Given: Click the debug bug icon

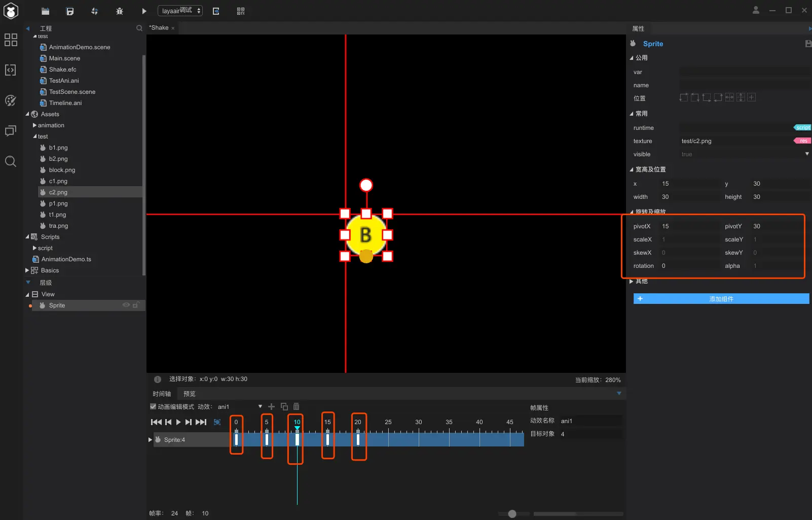Looking at the screenshot, I should click(120, 11).
